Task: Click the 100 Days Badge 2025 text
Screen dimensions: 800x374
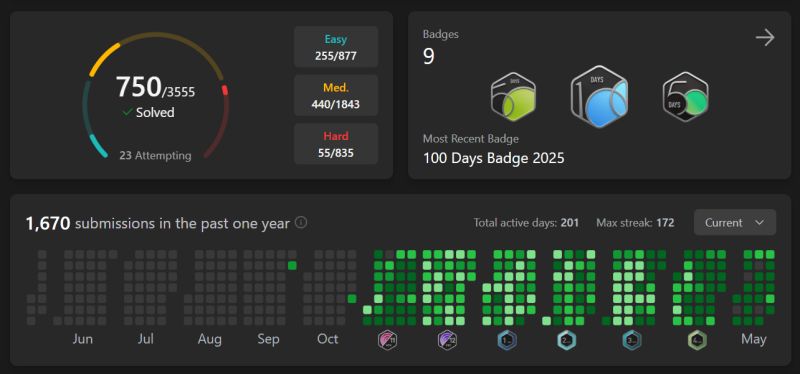Action: click(x=493, y=158)
